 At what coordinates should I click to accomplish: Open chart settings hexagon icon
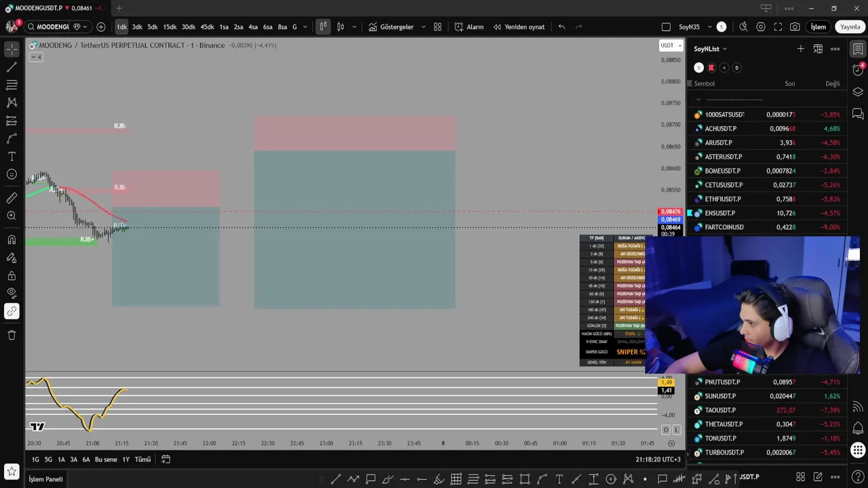point(761,27)
